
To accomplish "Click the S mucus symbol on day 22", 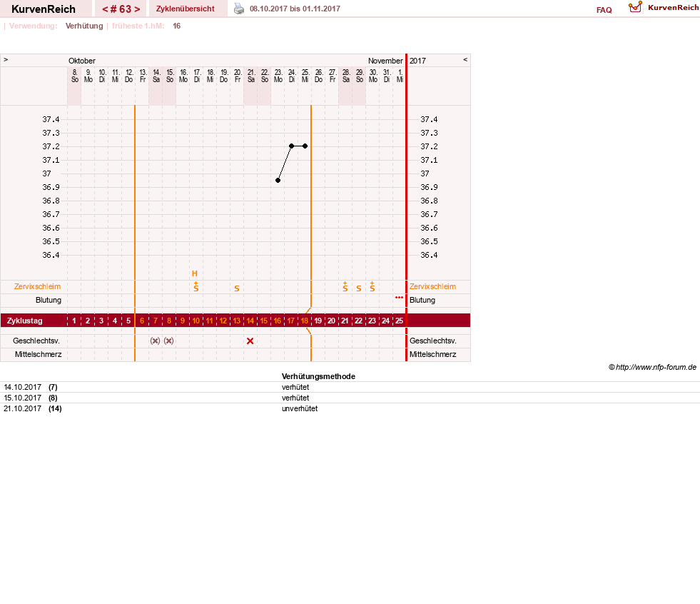I will click(358, 288).
